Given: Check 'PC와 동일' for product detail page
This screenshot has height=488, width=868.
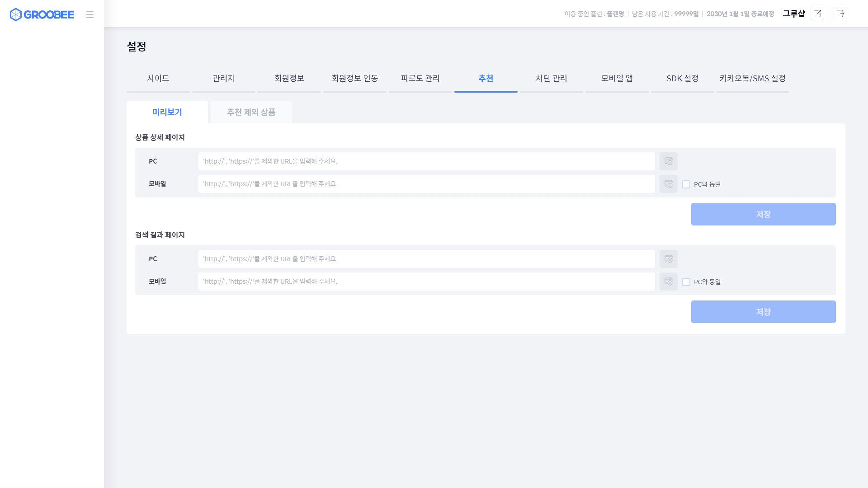Looking at the screenshot, I should pyautogui.click(x=686, y=184).
